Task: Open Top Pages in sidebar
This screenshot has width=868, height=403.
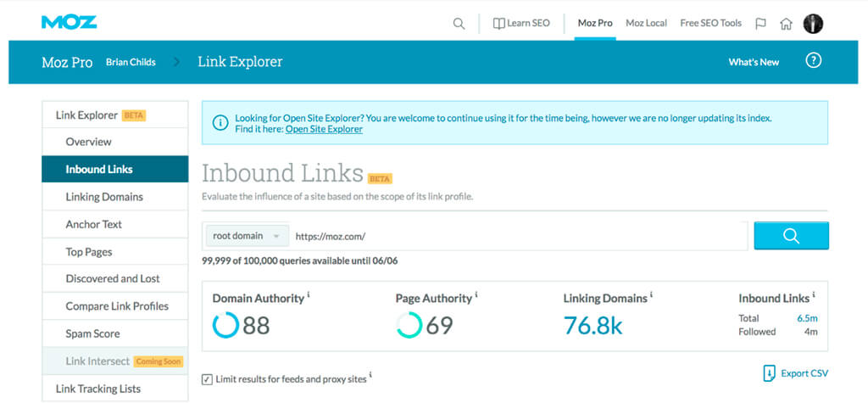Action: 115,252
